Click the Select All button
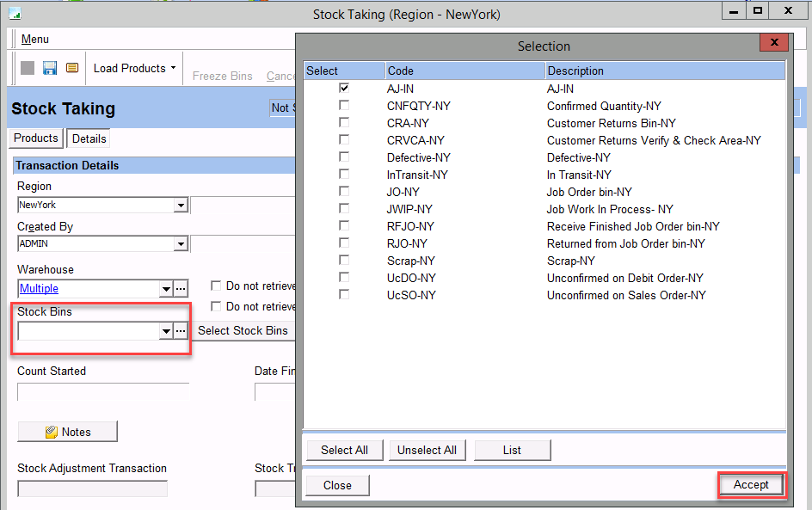Viewport: 812px width, 510px height. pyautogui.click(x=344, y=450)
